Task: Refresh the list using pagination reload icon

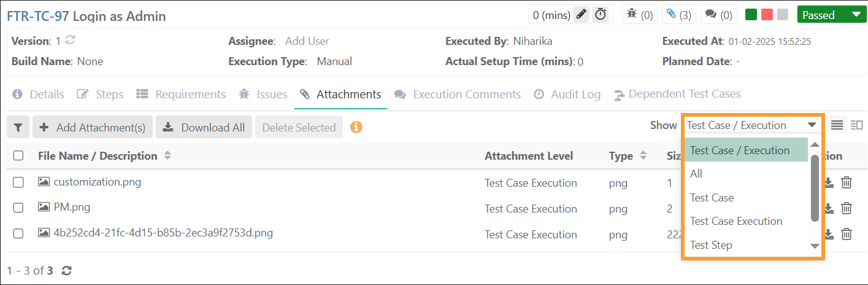Action: coord(67,270)
